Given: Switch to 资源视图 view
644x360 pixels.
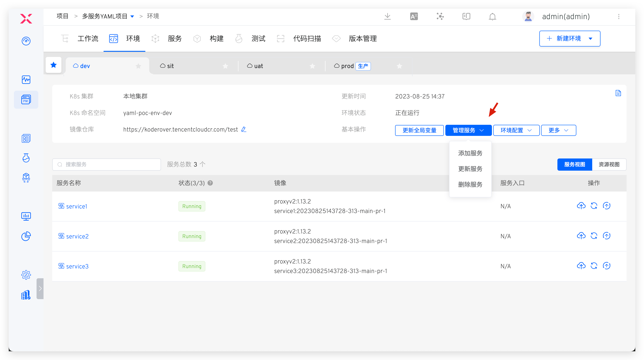Looking at the screenshot, I should click(x=609, y=164).
